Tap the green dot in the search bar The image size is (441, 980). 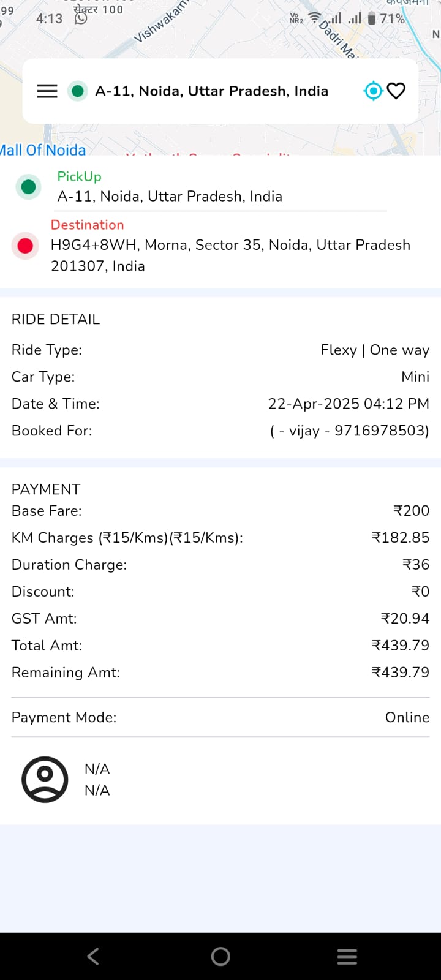click(78, 91)
